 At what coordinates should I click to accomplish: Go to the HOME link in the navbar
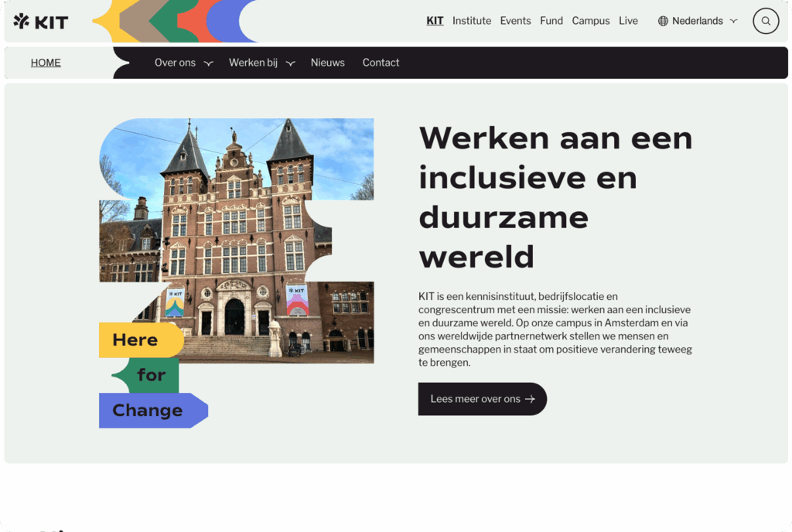45,63
